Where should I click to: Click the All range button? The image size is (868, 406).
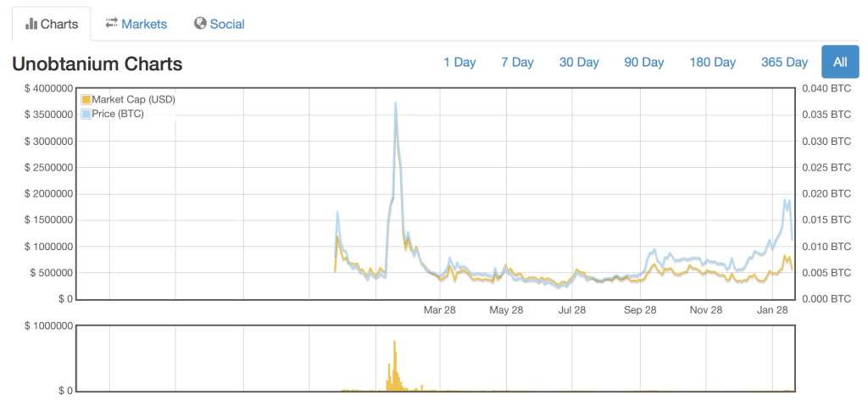(x=840, y=62)
